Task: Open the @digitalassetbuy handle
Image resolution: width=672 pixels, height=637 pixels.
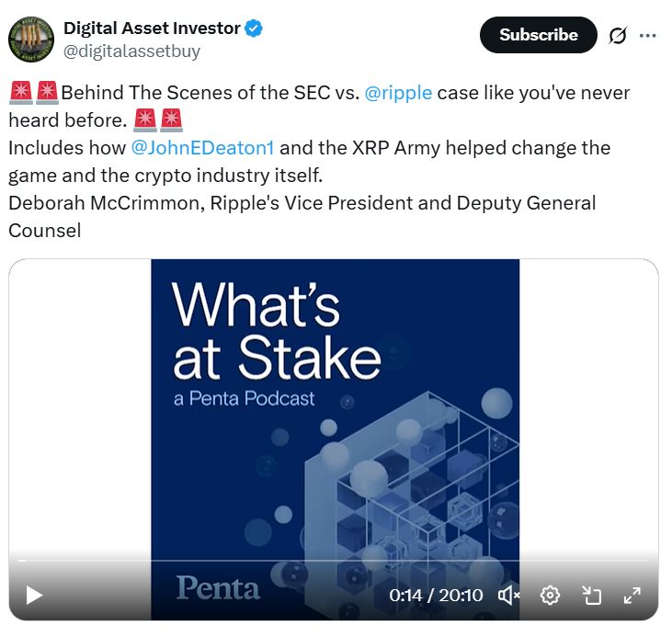Action: pos(131,51)
